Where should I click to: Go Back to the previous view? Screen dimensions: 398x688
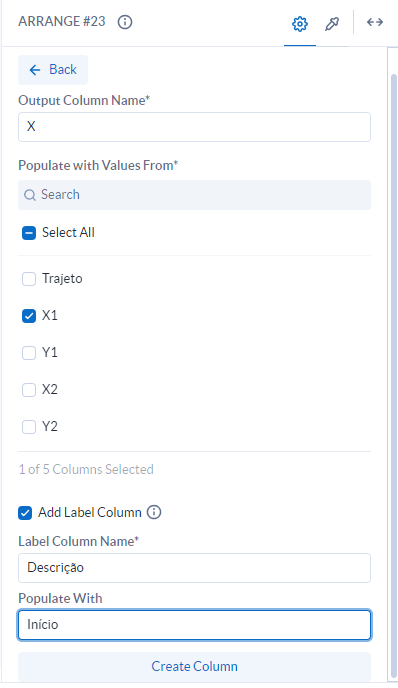pyautogui.click(x=53, y=70)
